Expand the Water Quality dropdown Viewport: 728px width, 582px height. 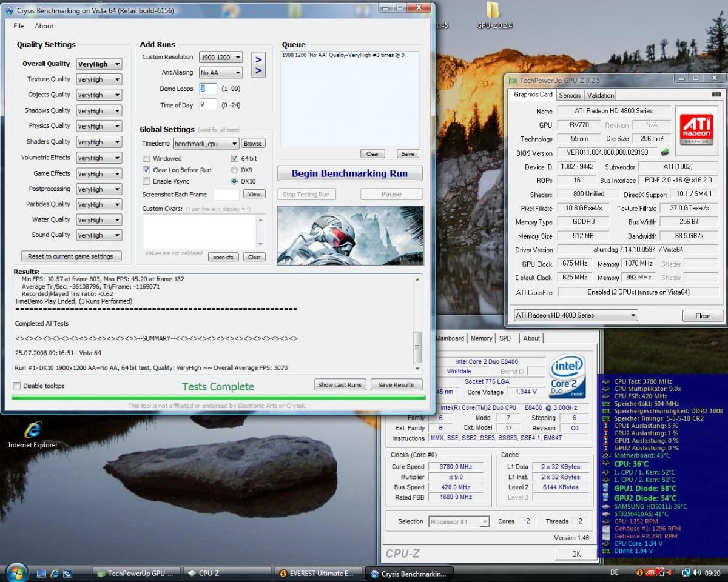coord(99,220)
